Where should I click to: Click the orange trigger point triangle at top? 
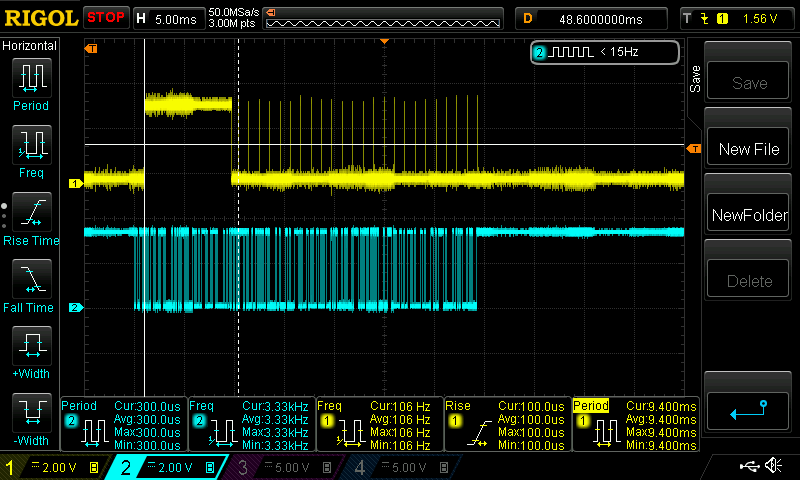pos(384,41)
